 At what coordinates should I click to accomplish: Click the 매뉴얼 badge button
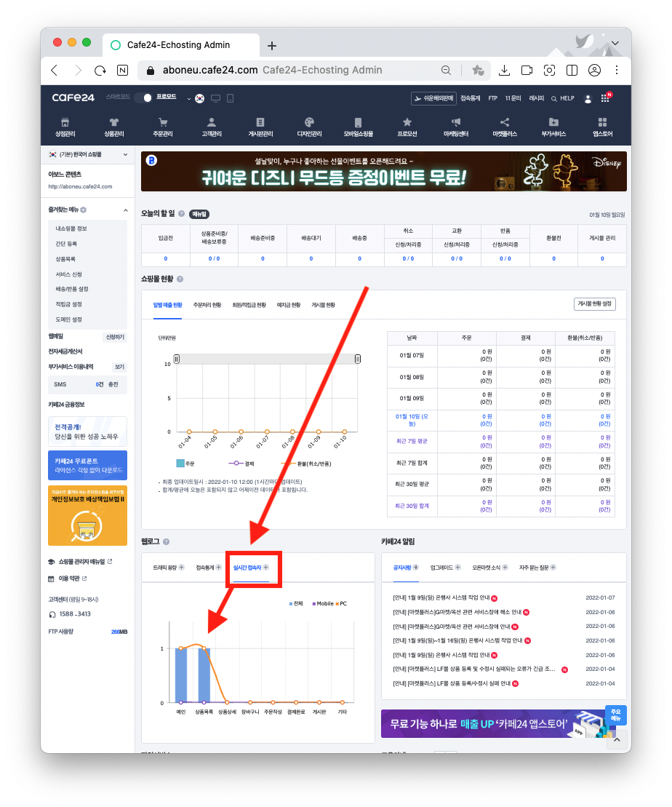pyautogui.click(x=199, y=214)
